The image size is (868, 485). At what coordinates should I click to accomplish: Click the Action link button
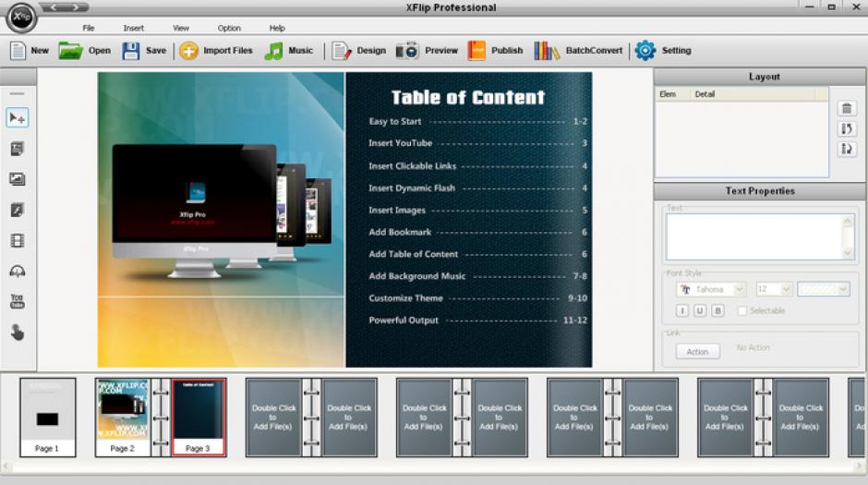click(x=697, y=352)
